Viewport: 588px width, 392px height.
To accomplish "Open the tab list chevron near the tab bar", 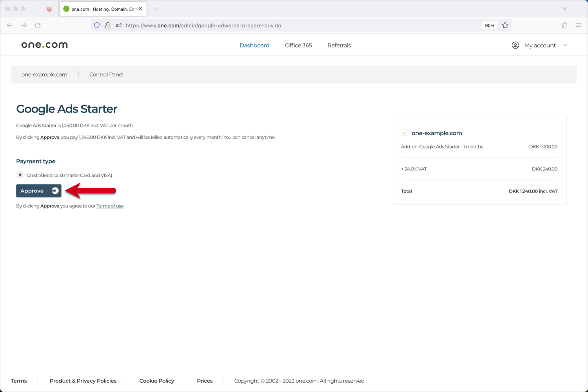I will (564, 9).
